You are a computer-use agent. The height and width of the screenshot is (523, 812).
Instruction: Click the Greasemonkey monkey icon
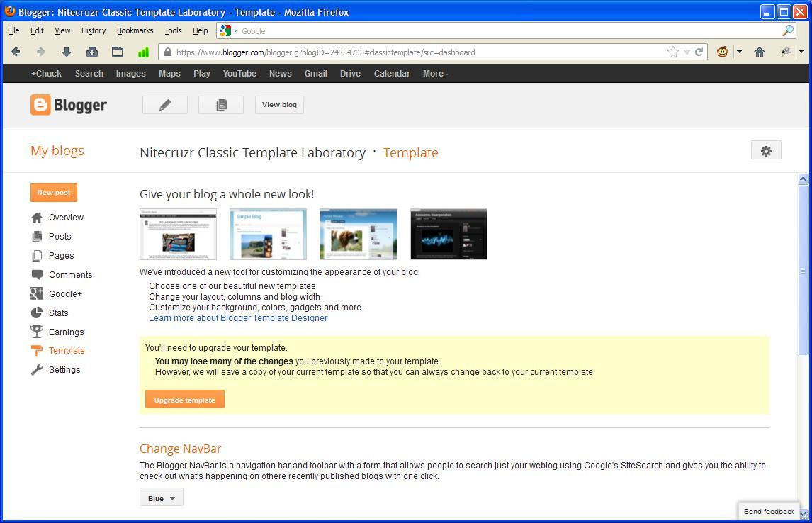point(723,52)
